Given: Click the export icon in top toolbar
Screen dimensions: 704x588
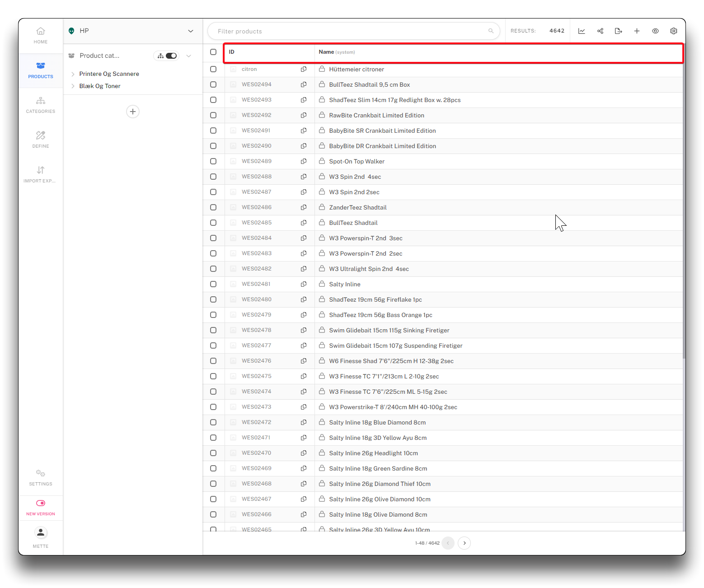Looking at the screenshot, I should click(618, 31).
